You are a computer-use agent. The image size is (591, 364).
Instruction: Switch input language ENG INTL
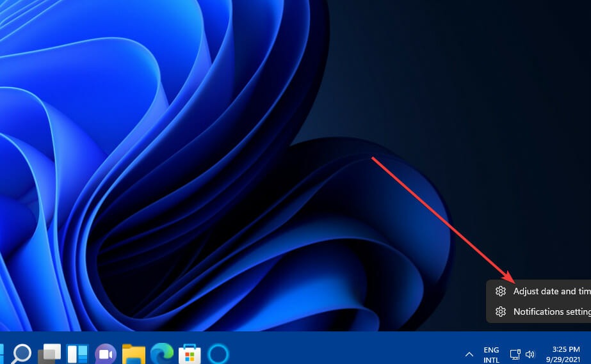[x=492, y=354]
